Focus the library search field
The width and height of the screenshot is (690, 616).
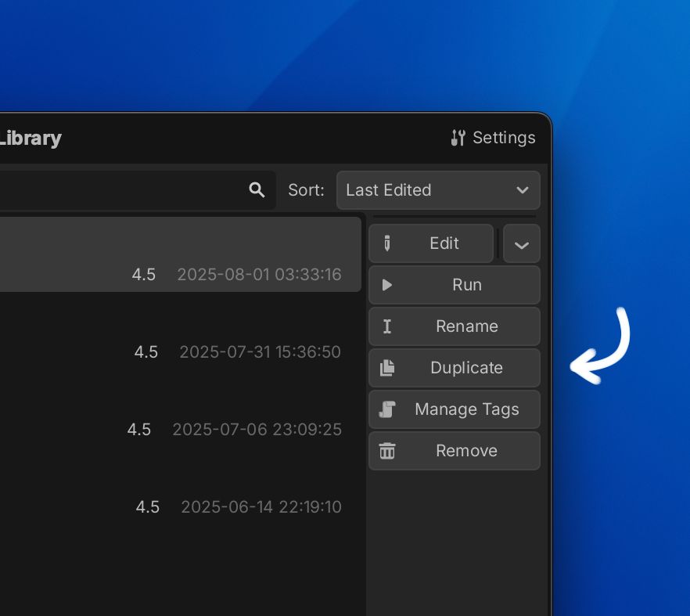[x=138, y=190]
